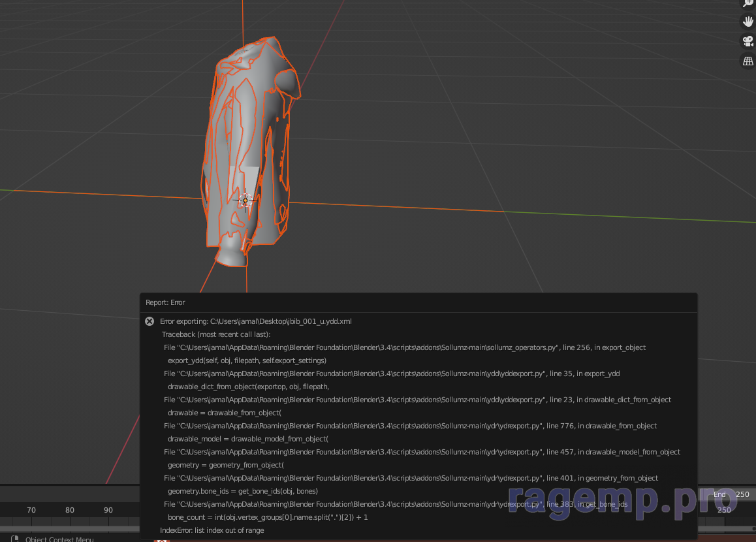The image size is (756, 542).
Task: Switch perspective/orthographic with the grid gizmo
Action: tap(748, 61)
